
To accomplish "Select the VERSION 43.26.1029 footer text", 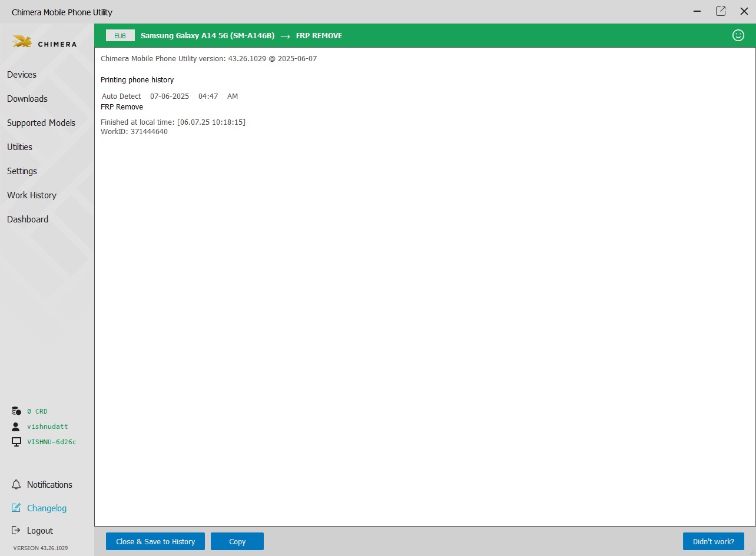I will click(x=40, y=548).
